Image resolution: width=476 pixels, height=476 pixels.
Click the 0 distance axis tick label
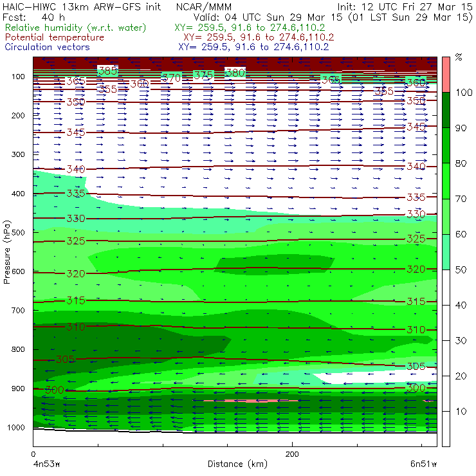(33, 454)
